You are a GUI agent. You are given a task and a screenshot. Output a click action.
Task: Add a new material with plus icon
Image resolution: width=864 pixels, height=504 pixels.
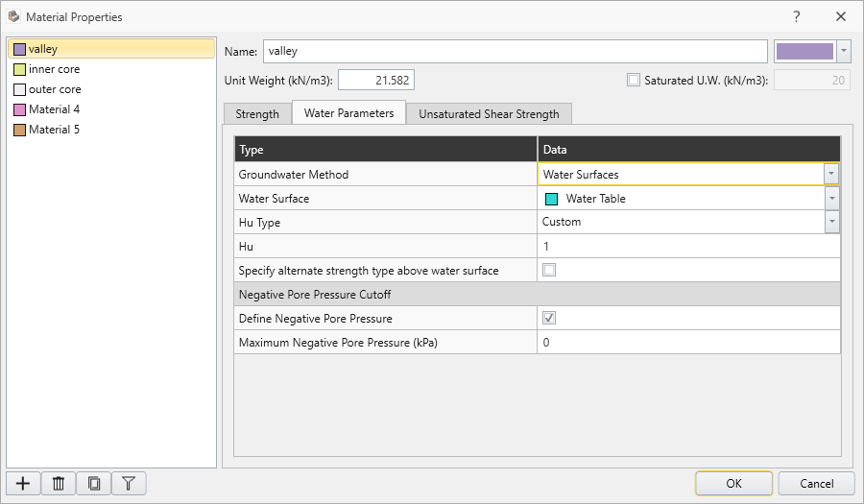click(x=23, y=484)
